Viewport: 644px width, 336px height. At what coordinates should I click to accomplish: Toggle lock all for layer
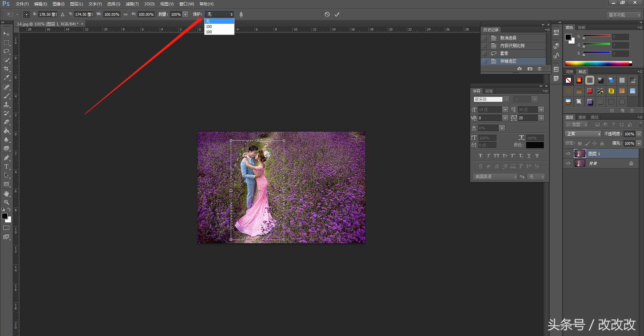pyautogui.click(x=602, y=143)
